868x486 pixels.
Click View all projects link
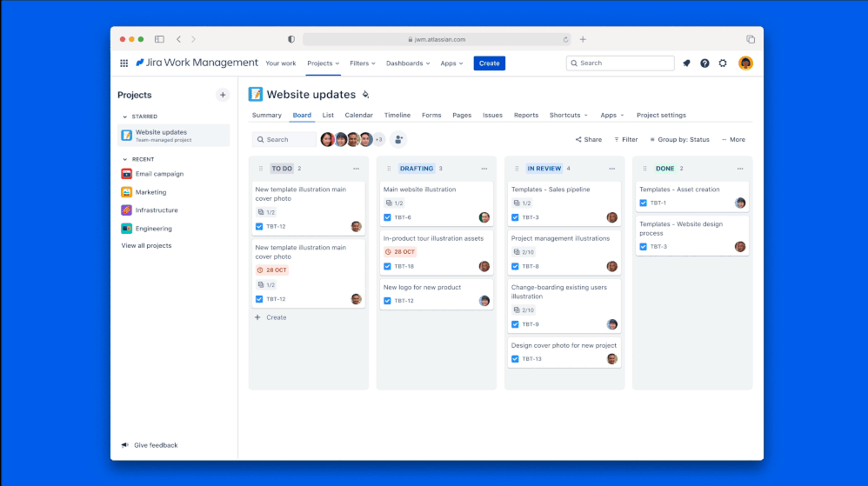click(147, 245)
